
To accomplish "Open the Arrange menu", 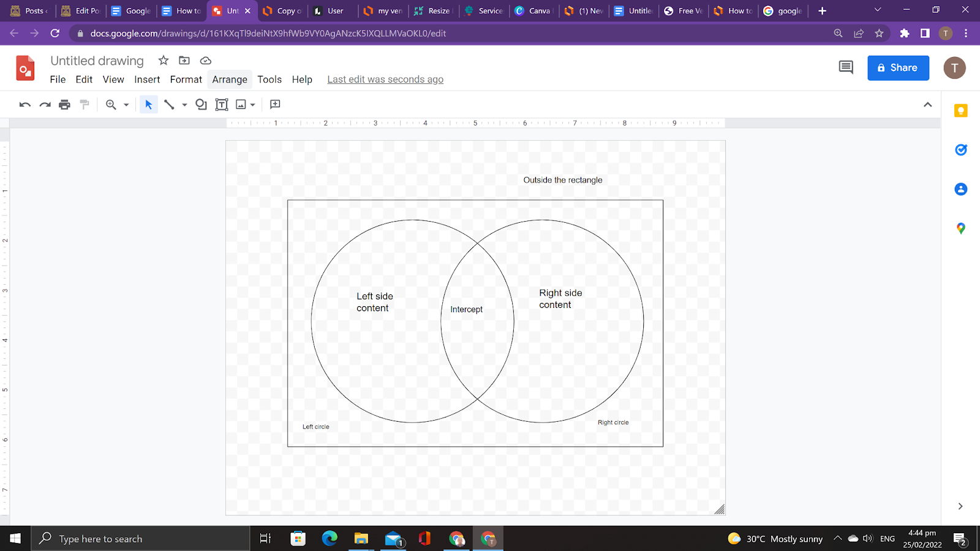I will [230, 80].
